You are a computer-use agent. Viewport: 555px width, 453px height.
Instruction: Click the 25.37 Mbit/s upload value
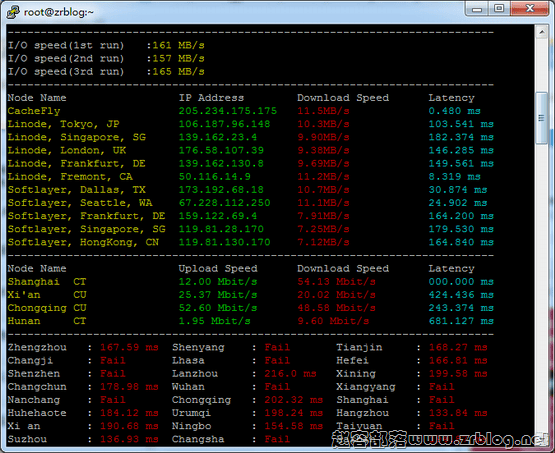tap(218, 295)
